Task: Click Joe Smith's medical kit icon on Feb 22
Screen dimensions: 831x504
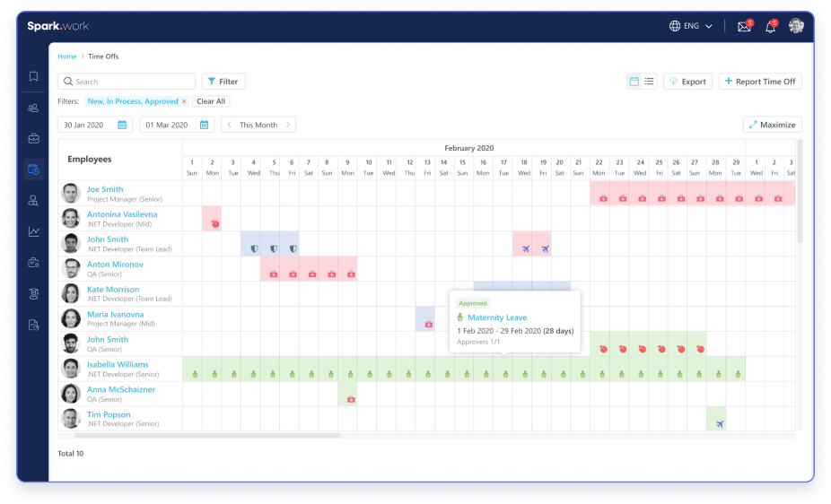Action: tap(603, 198)
